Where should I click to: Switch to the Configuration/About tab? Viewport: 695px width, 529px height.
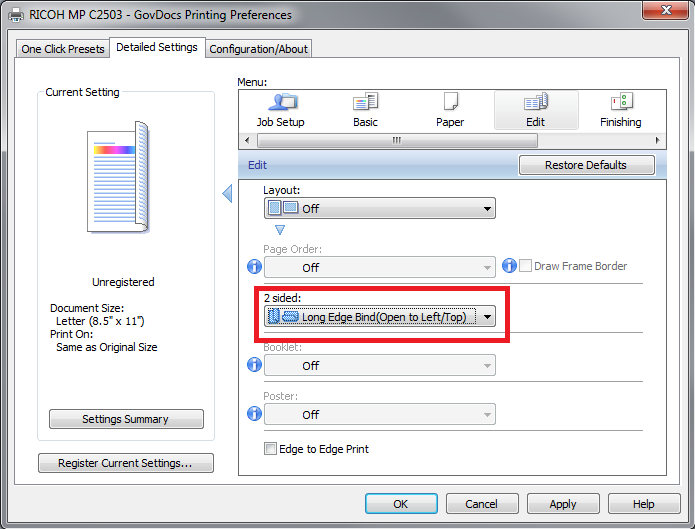(258, 49)
